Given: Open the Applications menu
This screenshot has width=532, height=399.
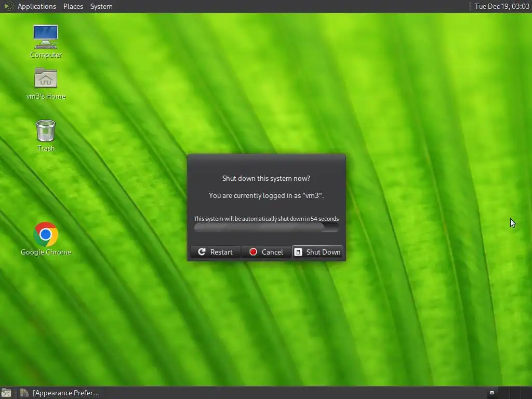Looking at the screenshot, I should pyautogui.click(x=37, y=6).
